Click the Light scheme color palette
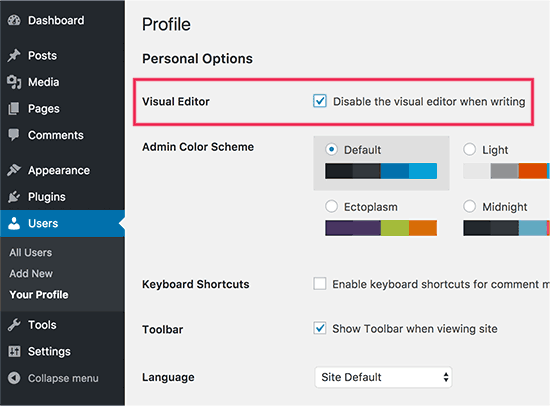This screenshot has height=406, width=550. (507, 171)
